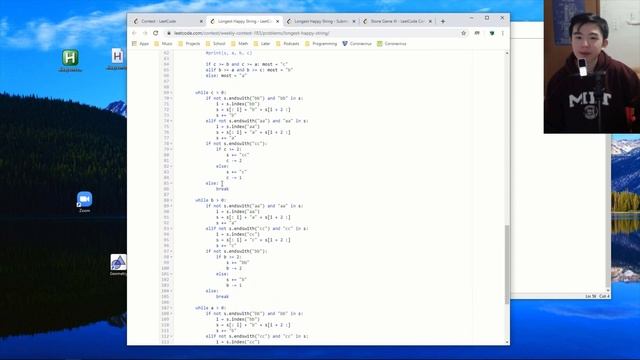The width and height of the screenshot is (640, 360).
Task: Open the Chrome three-dot menu
Action: click(x=503, y=33)
